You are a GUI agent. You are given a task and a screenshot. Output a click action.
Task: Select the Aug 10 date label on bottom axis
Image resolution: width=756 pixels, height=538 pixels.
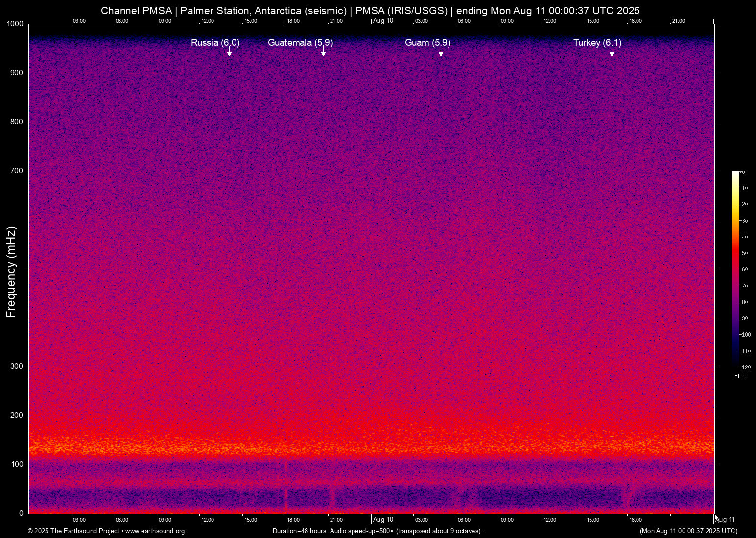point(383,520)
